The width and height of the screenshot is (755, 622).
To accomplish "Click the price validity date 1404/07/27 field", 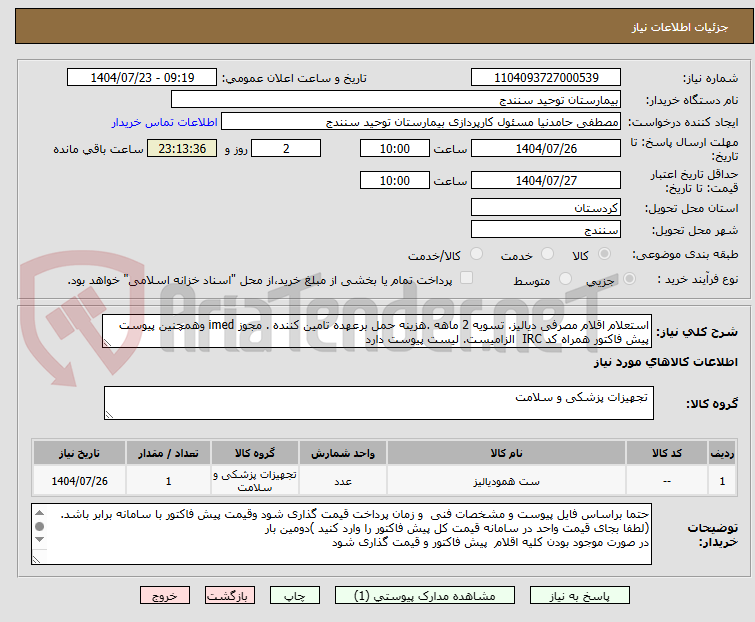I will (546, 181).
